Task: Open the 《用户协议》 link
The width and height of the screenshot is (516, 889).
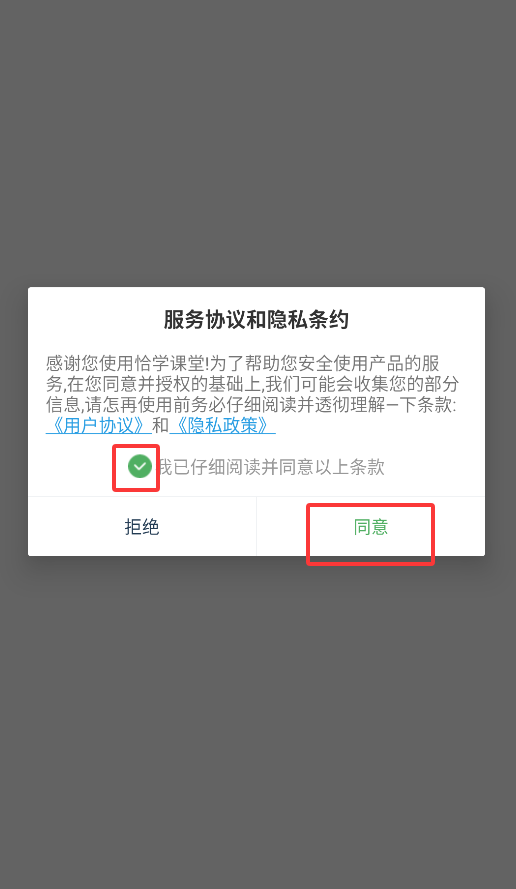Action: coord(98,425)
